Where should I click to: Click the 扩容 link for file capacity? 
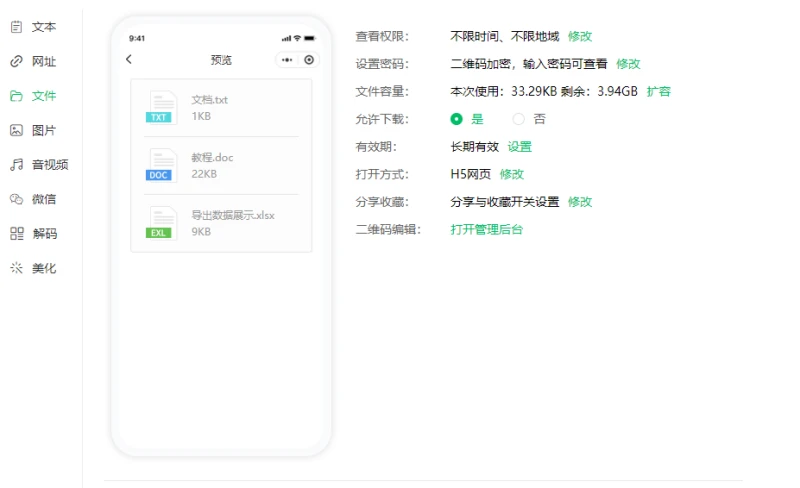click(659, 91)
